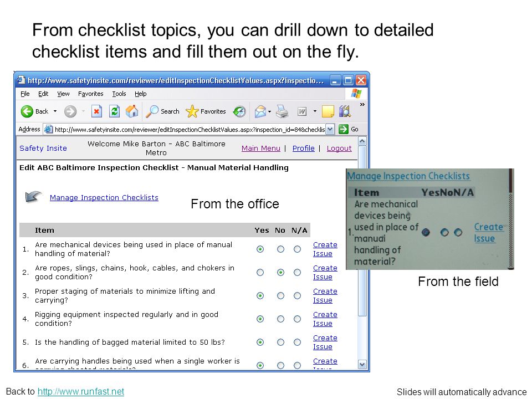532x399 pixels.
Task: Click the vertical scrollbar thumb
Action: [362, 231]
